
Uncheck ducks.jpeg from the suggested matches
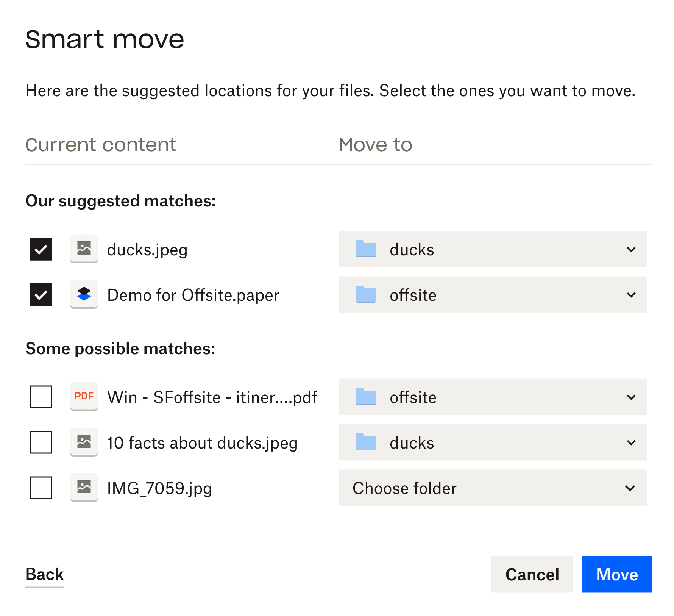point(41,249)
